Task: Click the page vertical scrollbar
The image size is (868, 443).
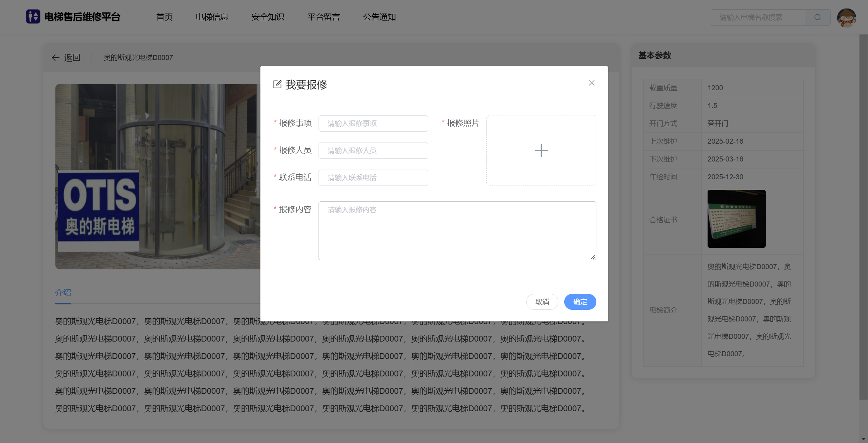Action: click(863, 217)
